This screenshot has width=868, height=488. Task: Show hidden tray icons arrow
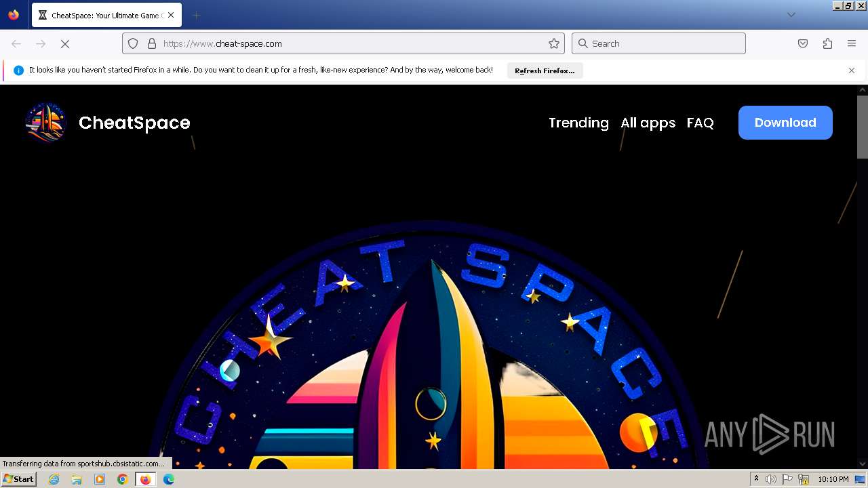757,479
